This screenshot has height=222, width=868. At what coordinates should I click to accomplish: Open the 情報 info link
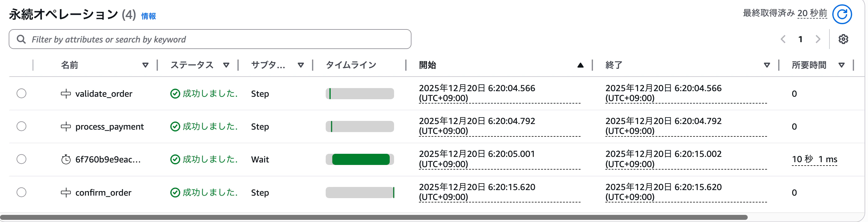pos(148,16)
